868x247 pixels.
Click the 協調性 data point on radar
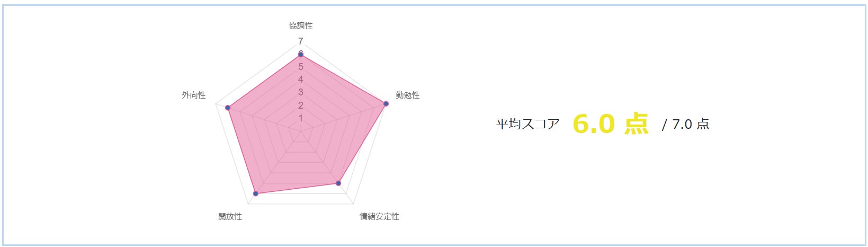click(301, 54)
